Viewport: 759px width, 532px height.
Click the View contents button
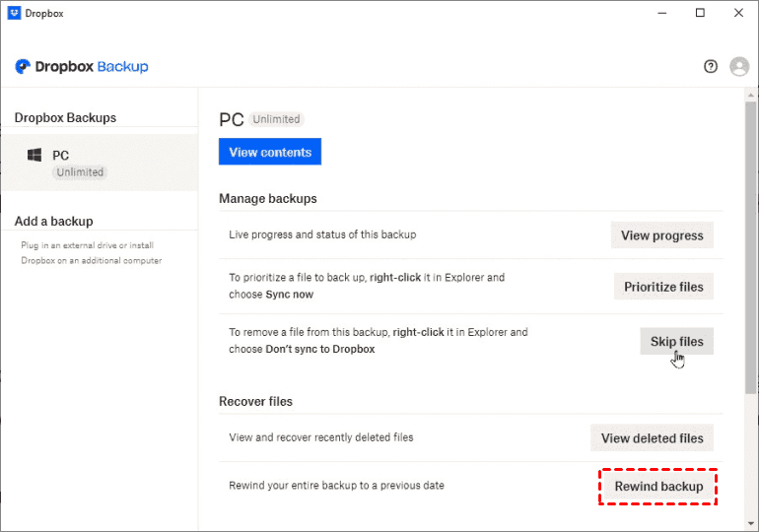click(x=270, y=152)
